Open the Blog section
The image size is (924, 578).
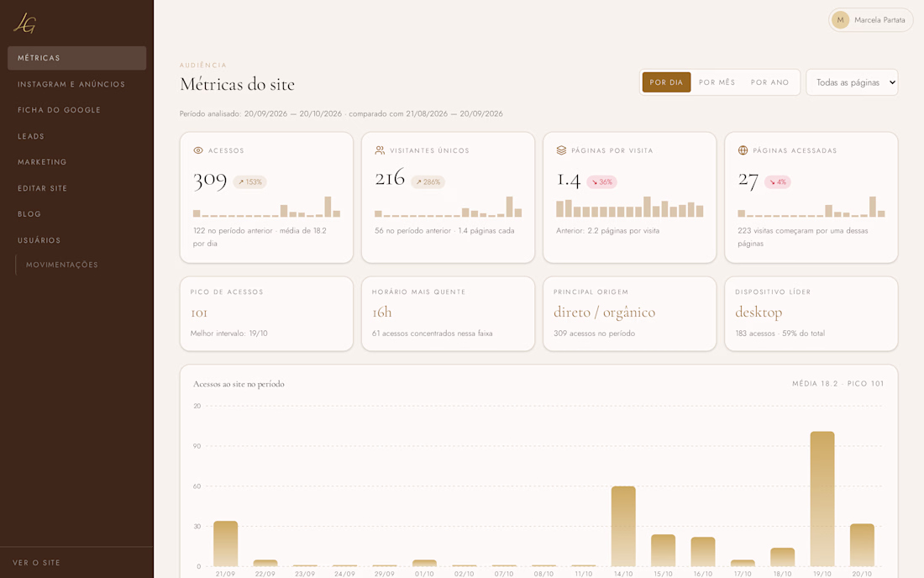pyautogui.click(x=77, y=214)
